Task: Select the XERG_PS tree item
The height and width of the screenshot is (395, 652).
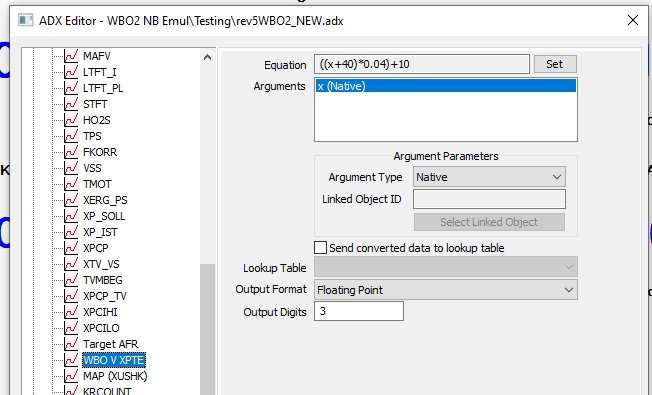Action: tap(105, 200)
